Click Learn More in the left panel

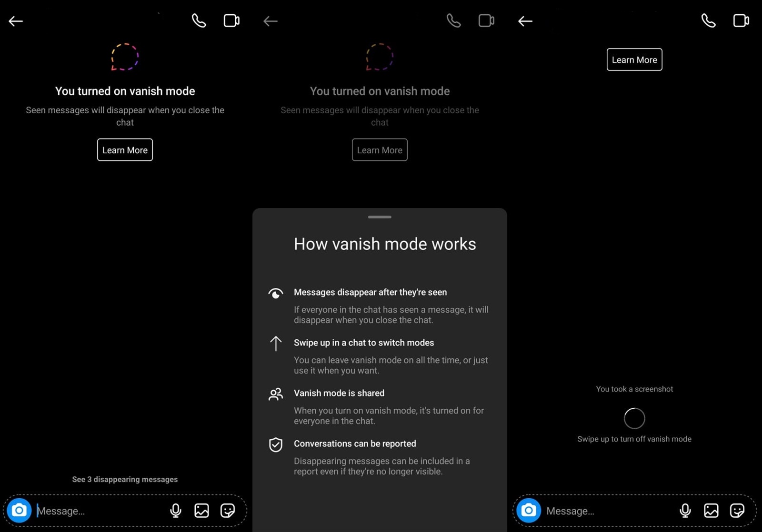pos(124,150)
